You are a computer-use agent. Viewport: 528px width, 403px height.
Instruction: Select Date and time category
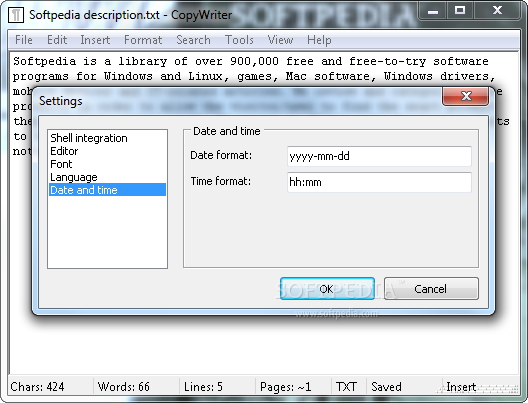tap(107, 190)
